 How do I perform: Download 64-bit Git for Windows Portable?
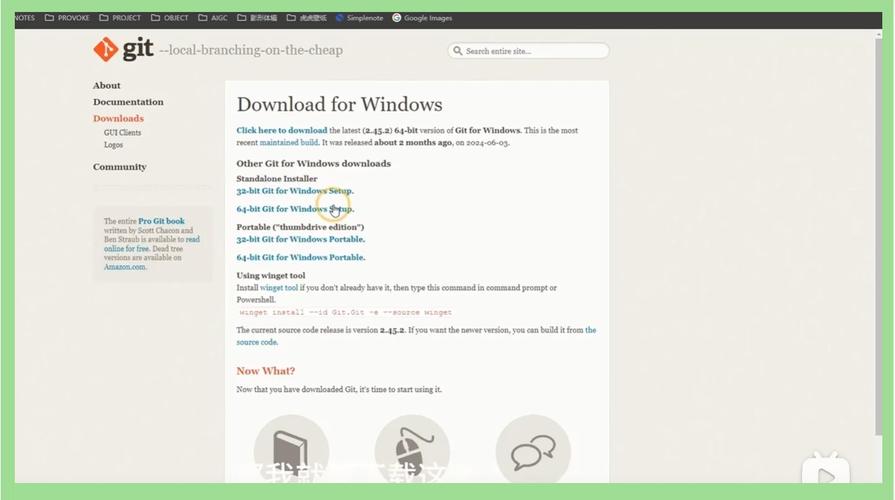300,257
